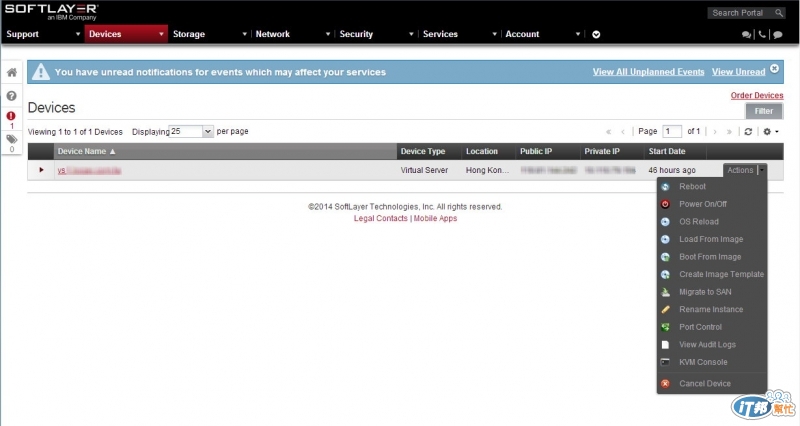
Task: Click the page number input field
Action: (672, 132)
